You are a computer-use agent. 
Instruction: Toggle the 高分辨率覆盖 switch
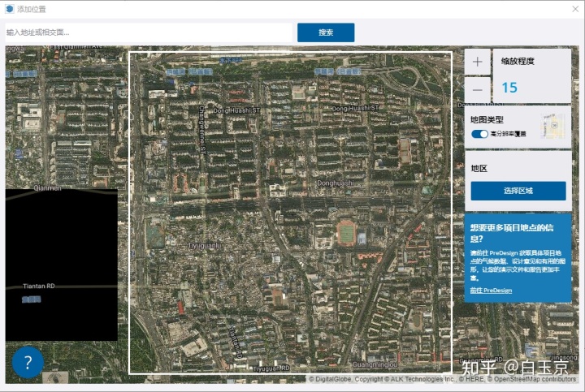pyautogui.click(x=479, y=134)
